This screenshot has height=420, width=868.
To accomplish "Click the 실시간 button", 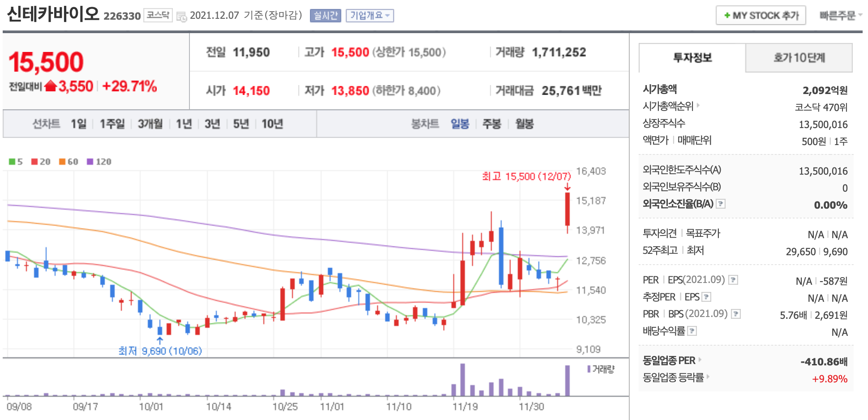I will coord(326,16).
